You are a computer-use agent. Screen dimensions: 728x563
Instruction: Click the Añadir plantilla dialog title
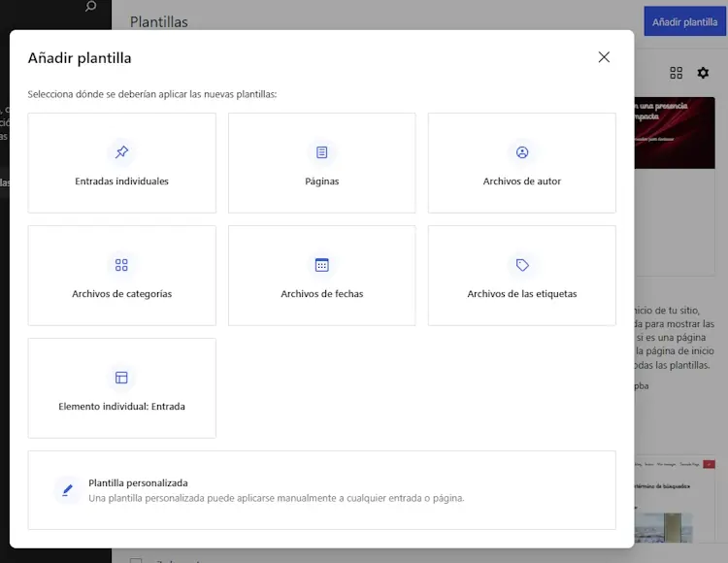pos(80,58)
